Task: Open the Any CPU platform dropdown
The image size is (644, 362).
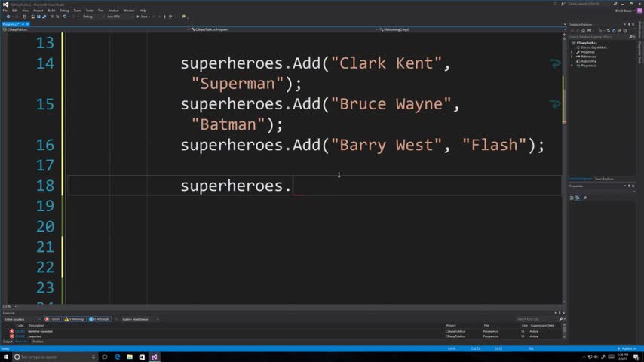Action: 119,17
